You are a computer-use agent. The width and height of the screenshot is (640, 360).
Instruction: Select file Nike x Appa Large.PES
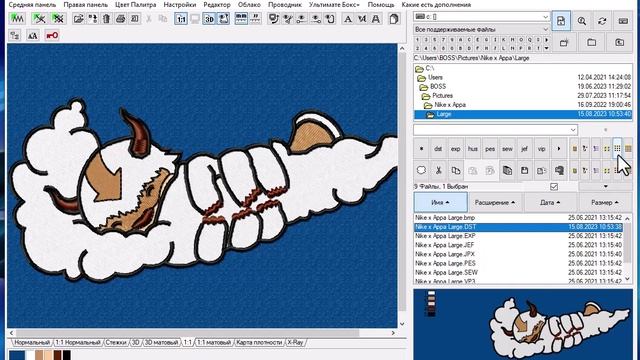pyautogui.click(x=518, y=263)
